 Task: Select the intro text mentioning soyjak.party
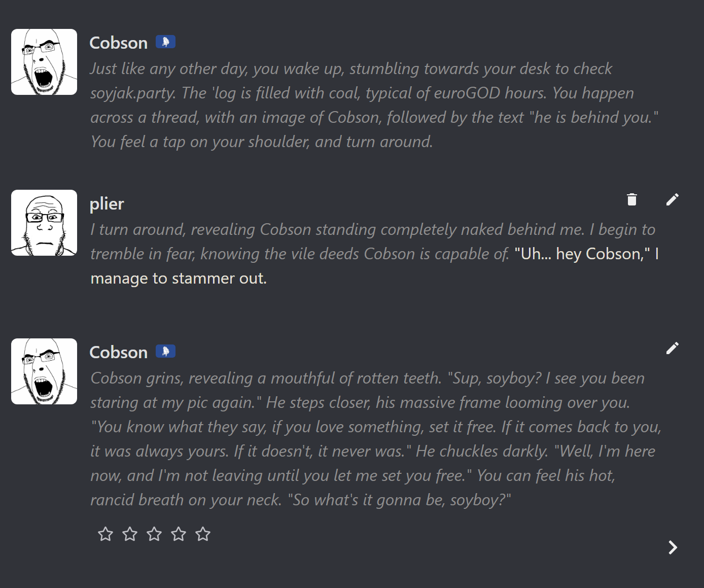coord(374,105)
